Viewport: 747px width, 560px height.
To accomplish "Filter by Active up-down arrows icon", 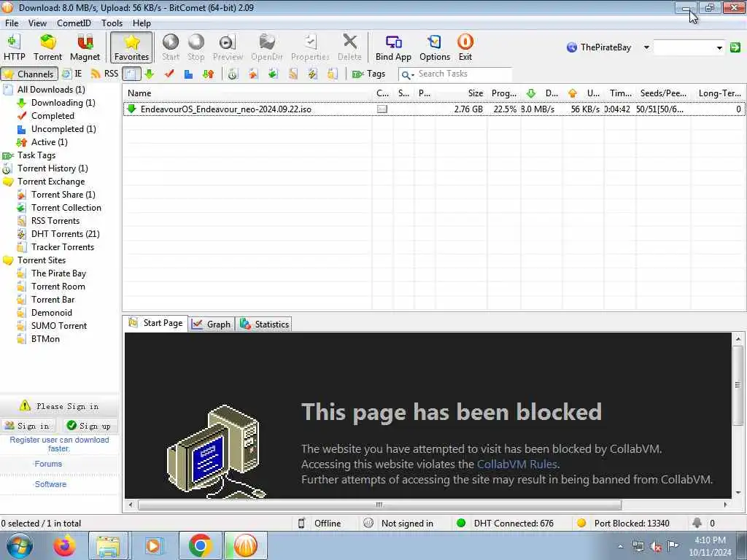I will (x=208, y=74).
